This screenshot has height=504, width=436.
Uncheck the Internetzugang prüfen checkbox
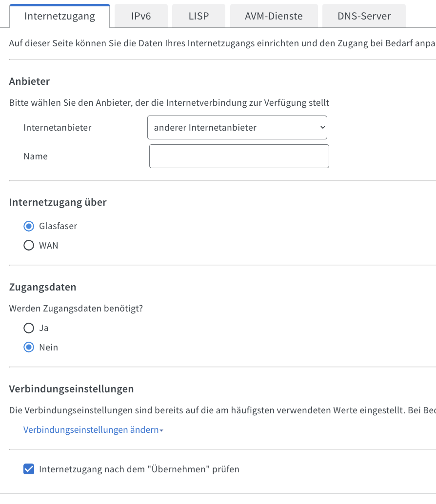coord(29,469)
